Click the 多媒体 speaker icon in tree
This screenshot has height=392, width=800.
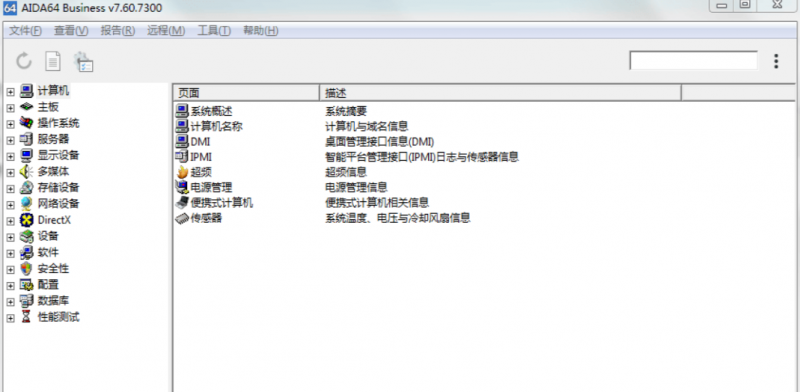(x=27, y=172)
